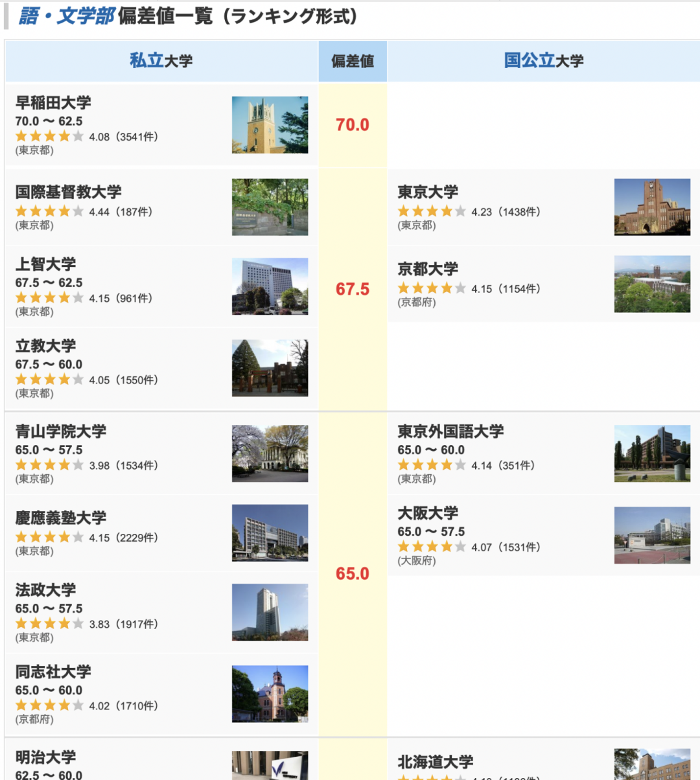Image resolution: width=700 pixels, height=780 pixels.
Task: Open the 北海道大学 link
Action: (436, 762)
